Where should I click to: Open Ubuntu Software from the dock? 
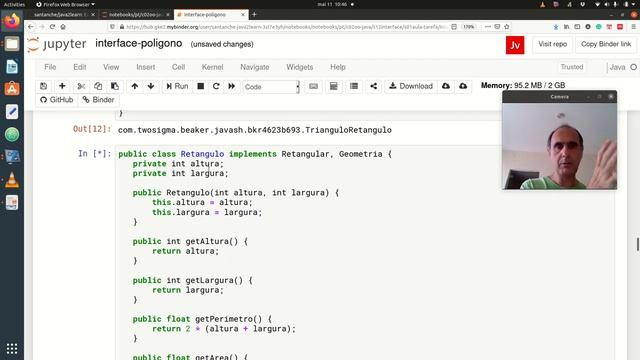tap(12, 89)
